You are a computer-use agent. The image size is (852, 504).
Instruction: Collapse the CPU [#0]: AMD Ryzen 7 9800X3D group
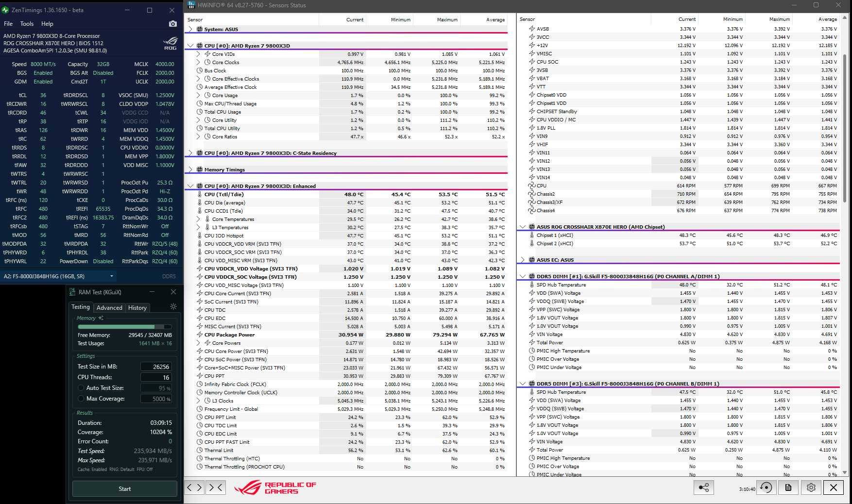[x=190, y=46]
